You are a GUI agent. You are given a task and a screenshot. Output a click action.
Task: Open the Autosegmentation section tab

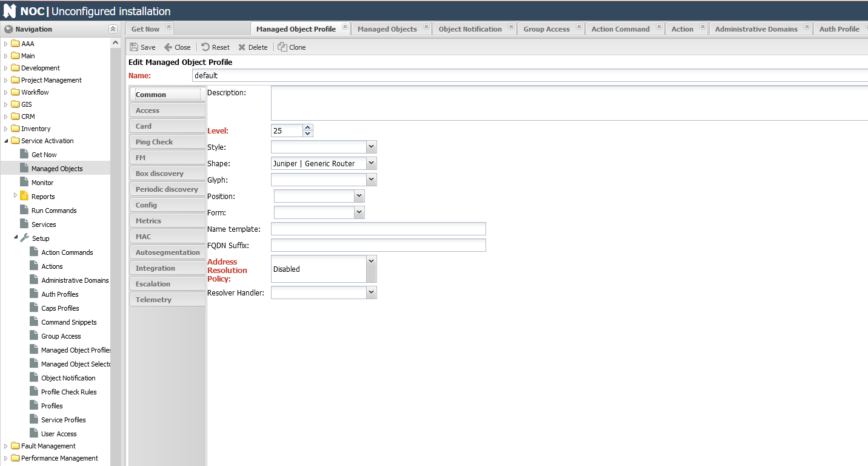click(167, 252)
